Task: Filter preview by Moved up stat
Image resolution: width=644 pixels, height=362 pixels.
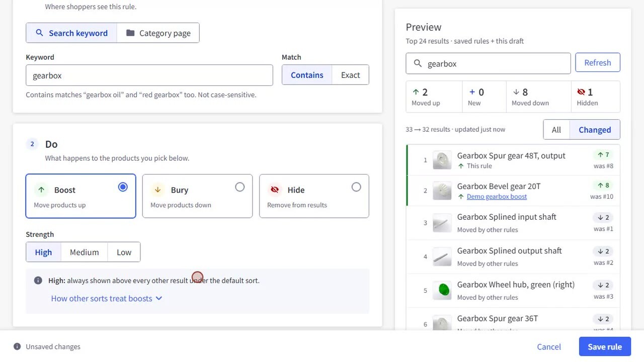Action: click(x=434, y=97)
